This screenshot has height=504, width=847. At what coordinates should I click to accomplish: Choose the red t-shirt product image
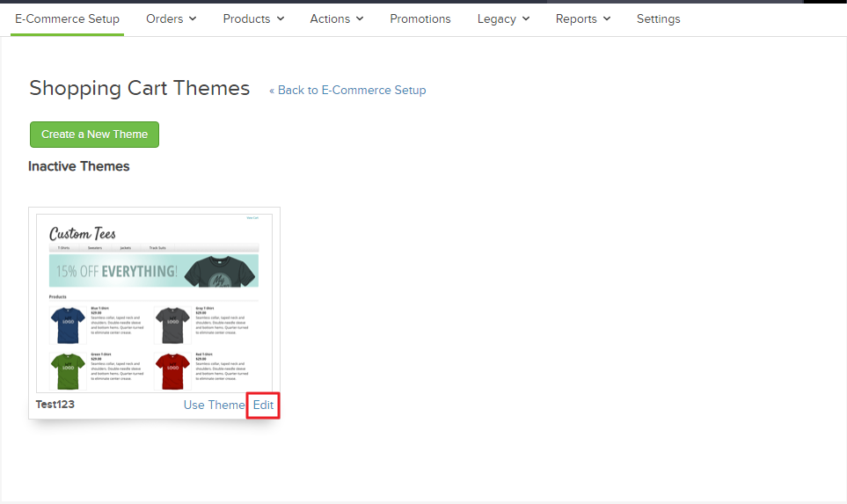[172, 370]
